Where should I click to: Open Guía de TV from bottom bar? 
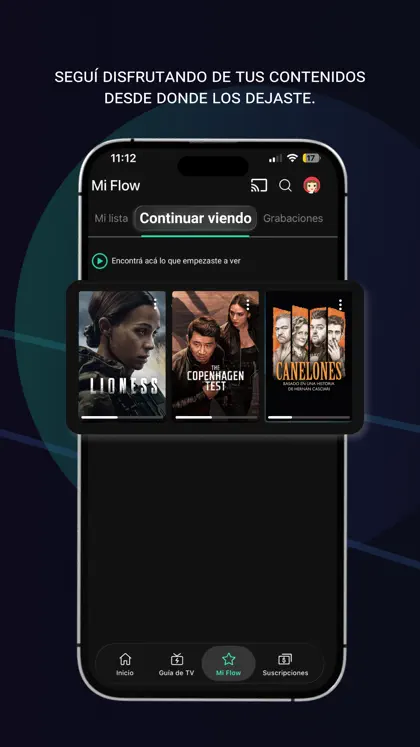177,664
